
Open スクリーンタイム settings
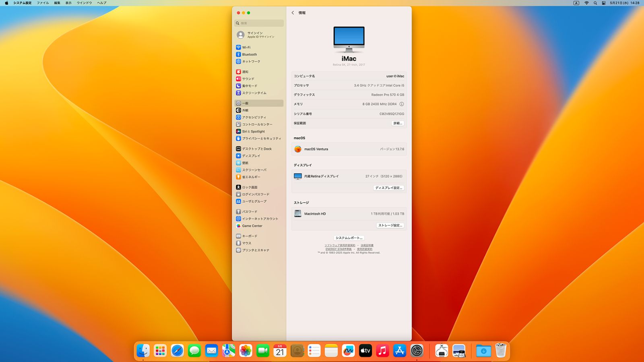[259, 93]
